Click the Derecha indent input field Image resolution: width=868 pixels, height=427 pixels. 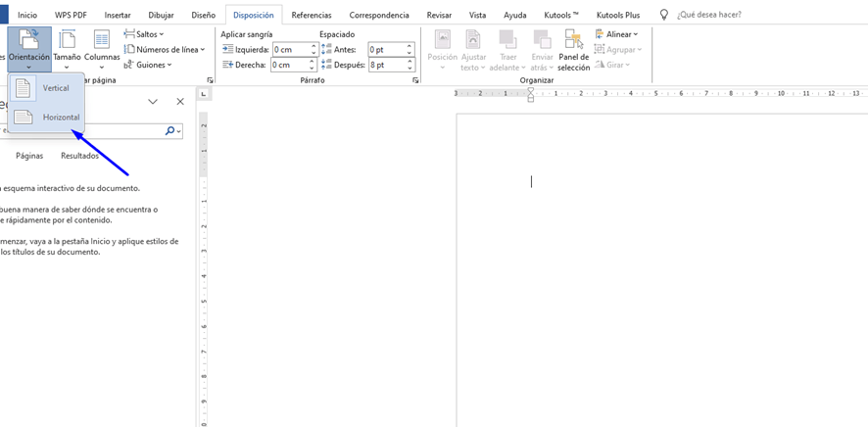coord(291,65)
